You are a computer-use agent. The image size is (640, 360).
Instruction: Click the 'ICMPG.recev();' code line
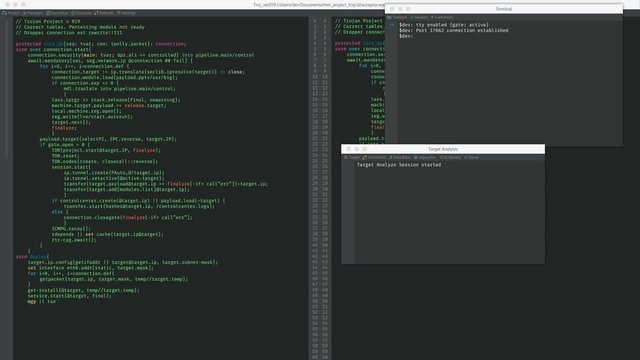[71, 229]
